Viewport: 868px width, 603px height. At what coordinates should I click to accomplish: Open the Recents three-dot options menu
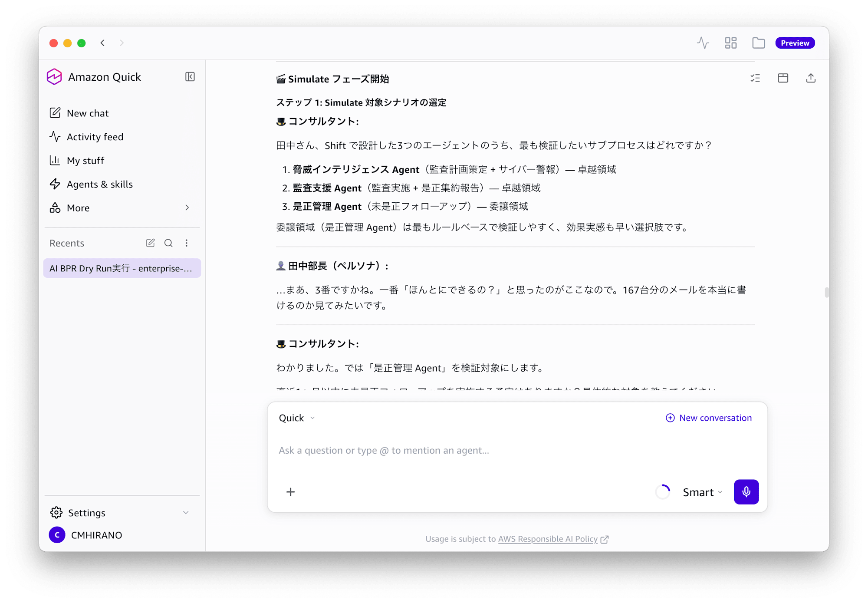click(x=187, y=243)
